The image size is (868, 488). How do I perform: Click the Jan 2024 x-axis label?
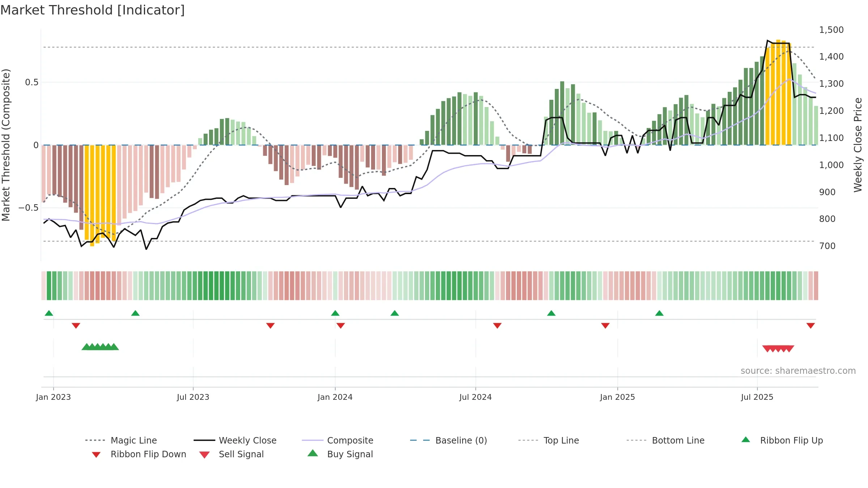335,397
